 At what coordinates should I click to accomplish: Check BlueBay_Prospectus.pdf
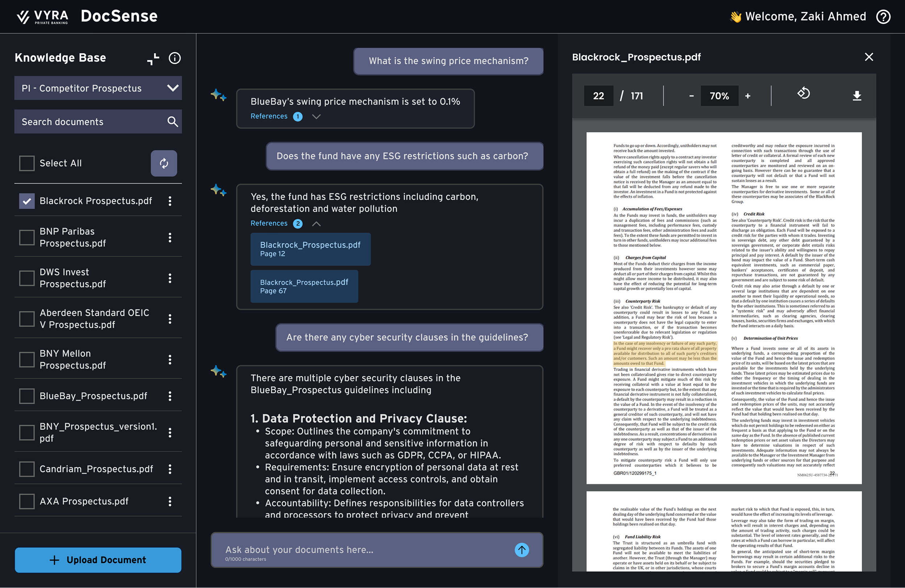(x=27, y=397)
